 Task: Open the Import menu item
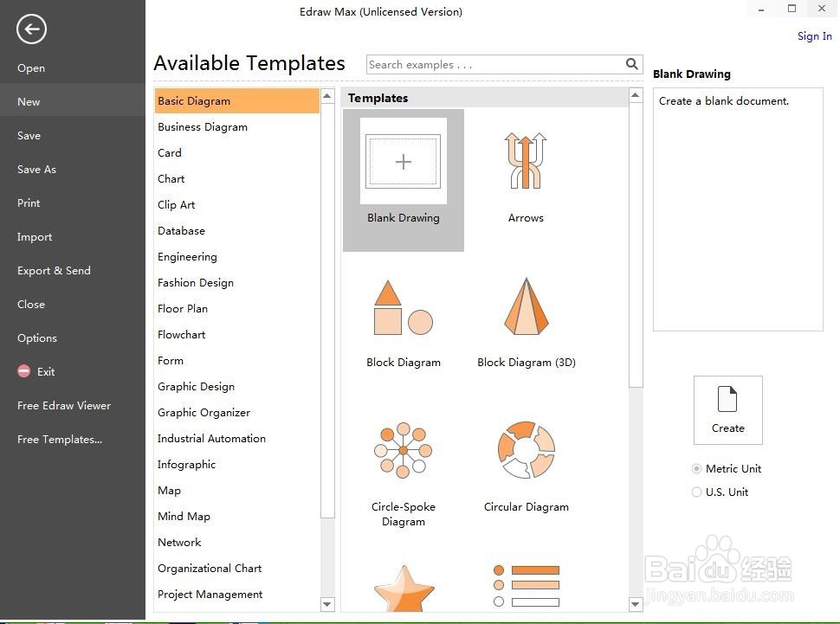35,237
